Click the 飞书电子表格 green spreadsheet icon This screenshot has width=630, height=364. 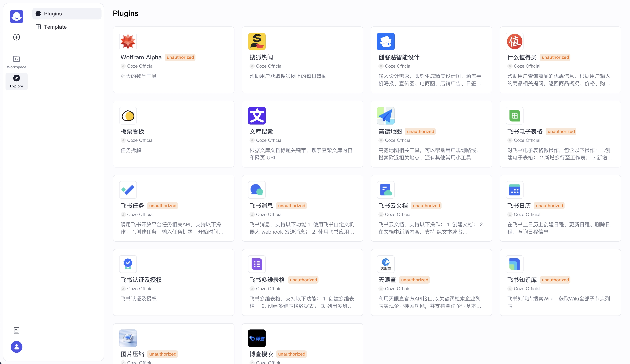click(x=515, y=116)
